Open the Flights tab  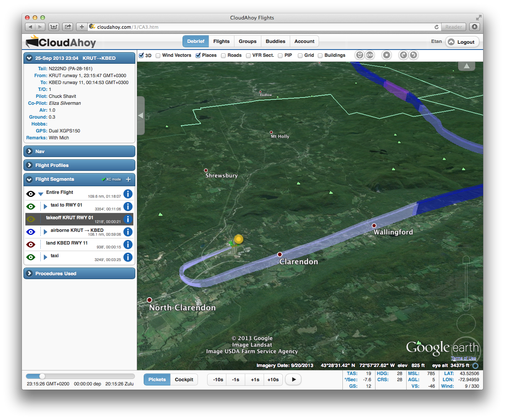[x=221, y=41]
